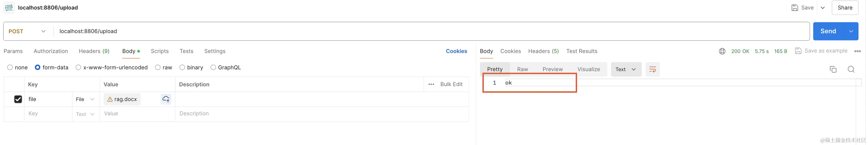Click the Share button
This screenshot has height=145, width=868.
click(845, 8)
